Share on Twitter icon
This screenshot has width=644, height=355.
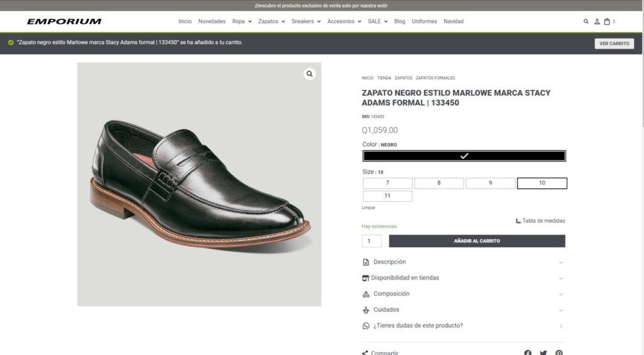(x=543, y=353)
